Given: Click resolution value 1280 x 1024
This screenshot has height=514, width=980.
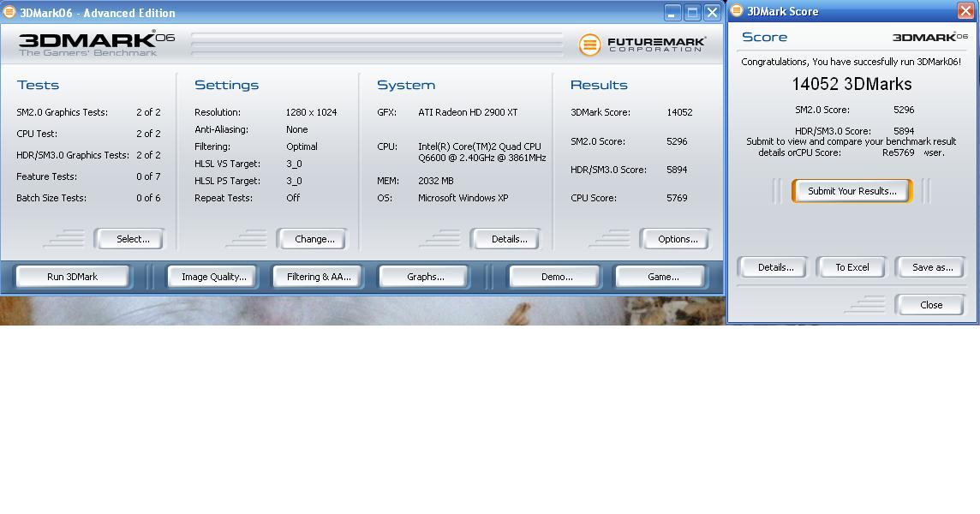Looking at the screenshot, I should [x=311, y=112].
